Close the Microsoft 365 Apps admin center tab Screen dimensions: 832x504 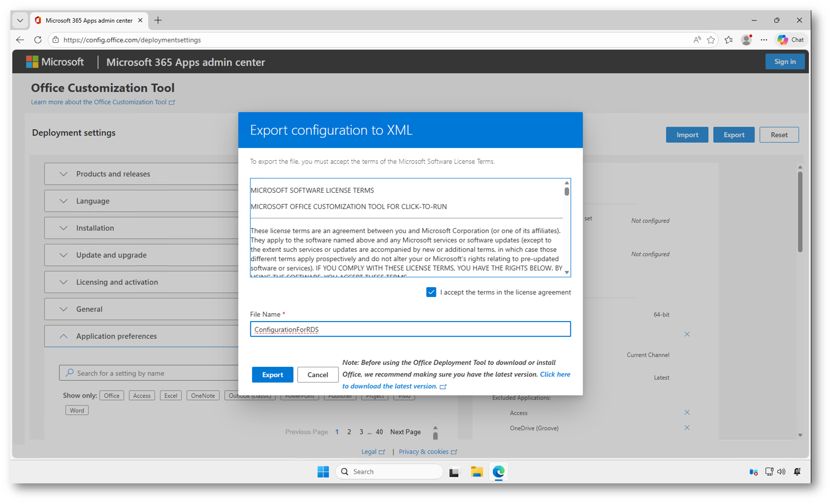pos(140,20)
